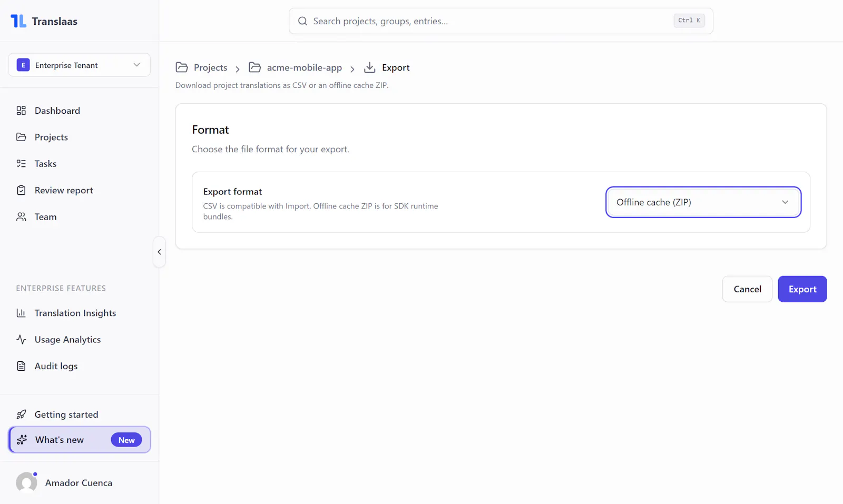The image size is (843, 504).
Task: Go to Projects via breadcrumb
Action: pyautogui.click(x=210, y=67)
